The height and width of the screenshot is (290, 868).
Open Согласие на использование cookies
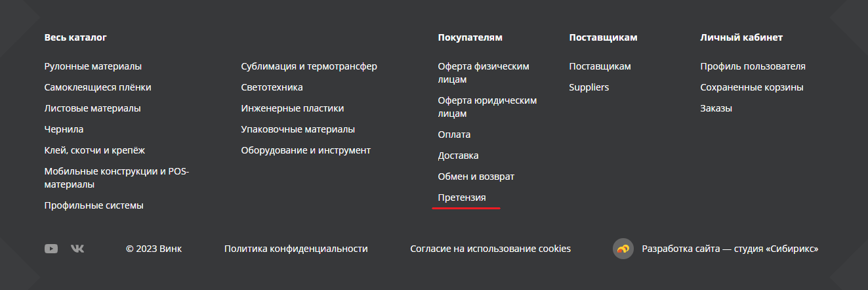tap(491, 249)
